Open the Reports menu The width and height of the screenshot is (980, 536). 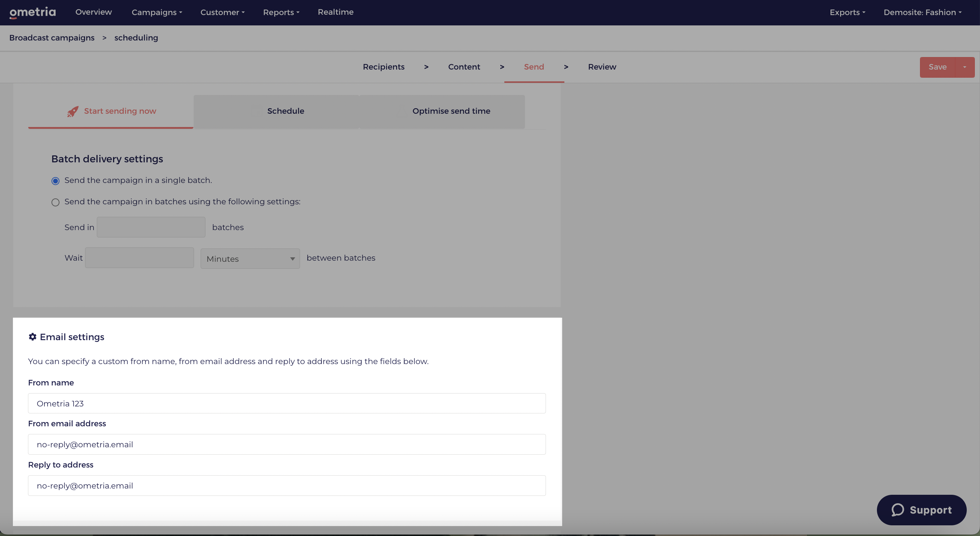[x=281, y=12]
